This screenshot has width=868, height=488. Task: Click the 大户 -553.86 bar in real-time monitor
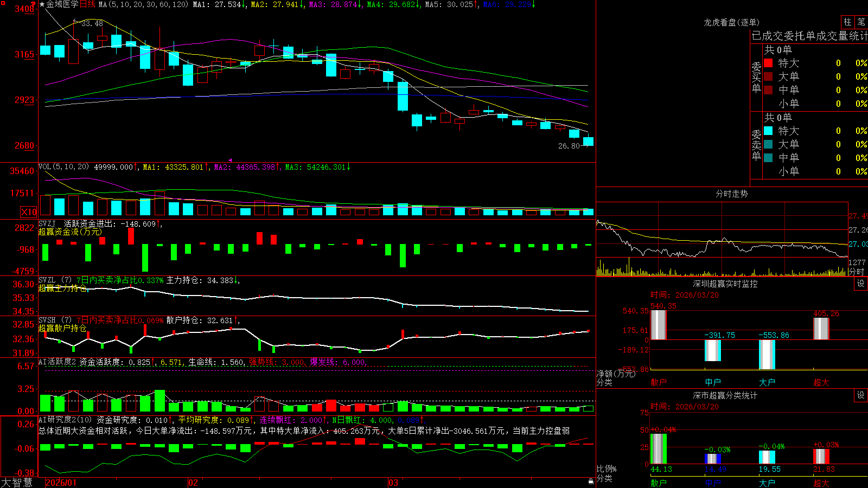[x=767, y=355]
